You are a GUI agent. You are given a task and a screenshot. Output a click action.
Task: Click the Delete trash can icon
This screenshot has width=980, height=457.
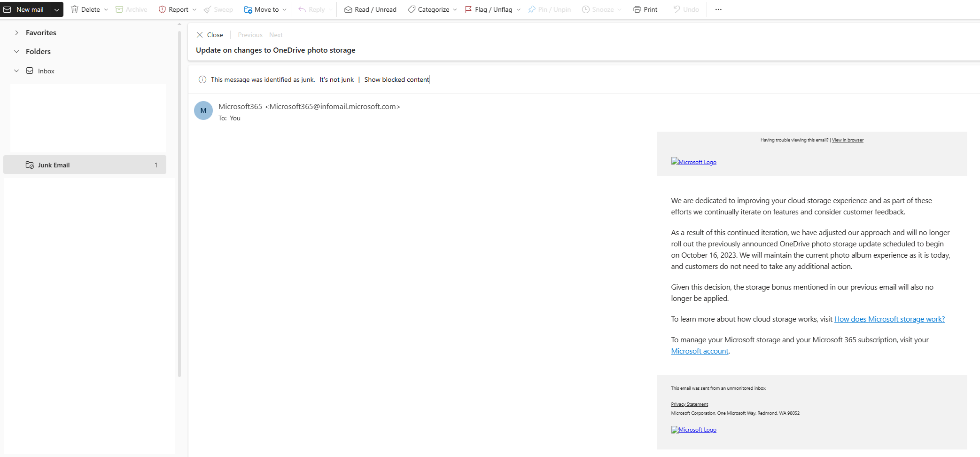coord(74,9)
